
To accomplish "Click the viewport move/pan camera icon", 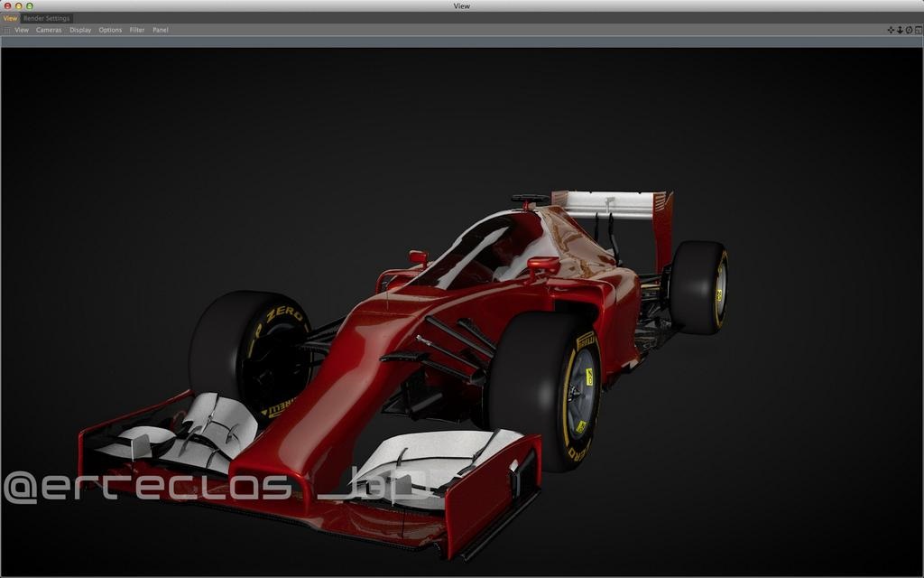I will pyautogui.click(x=891, y=30).
